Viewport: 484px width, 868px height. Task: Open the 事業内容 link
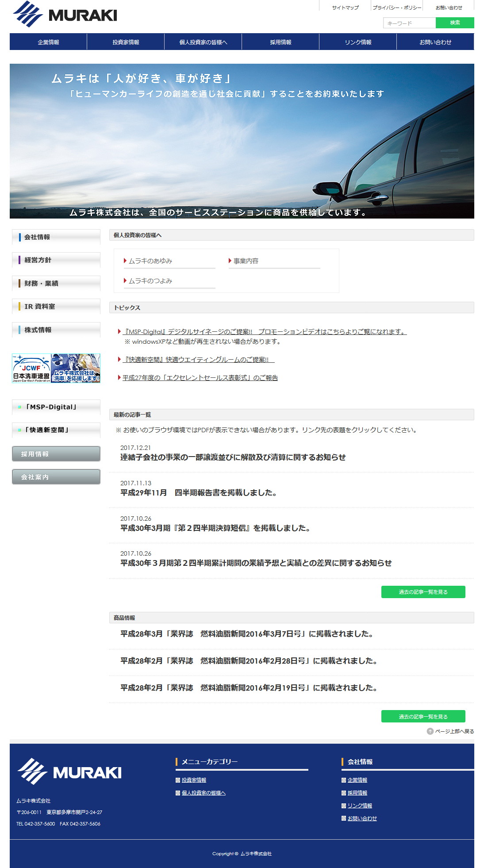click(246, 261)
